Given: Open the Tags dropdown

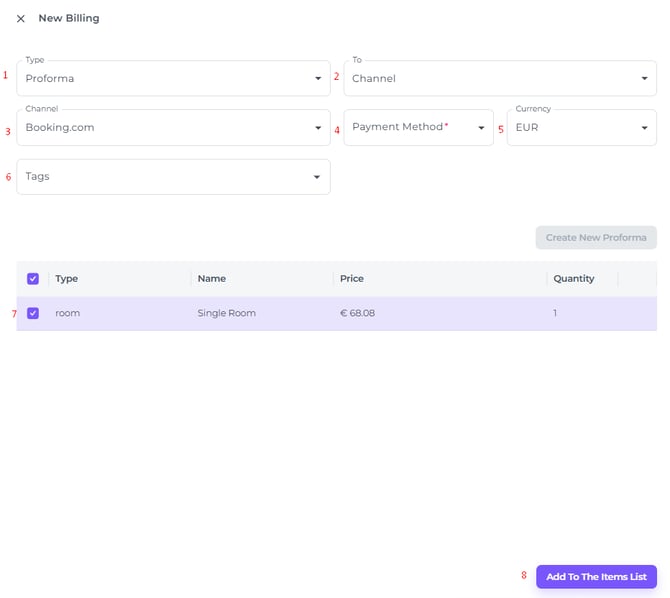Looking at the screenshot, I should point(160,177).
